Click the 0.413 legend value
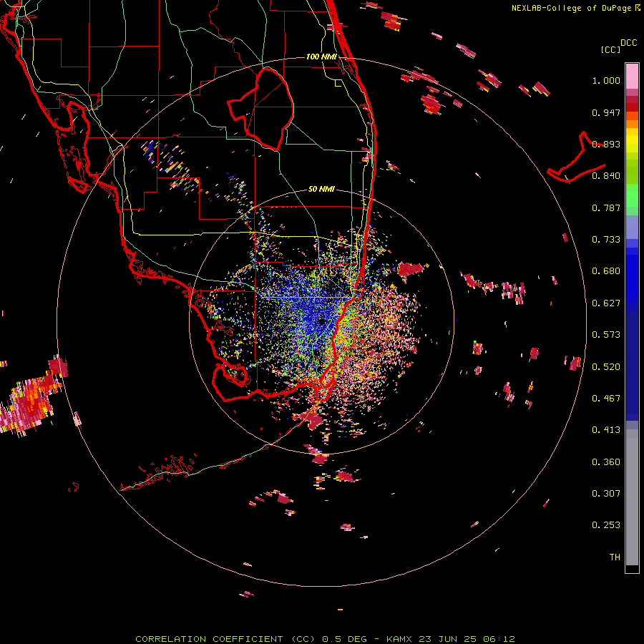Screen dimensions: 644x644 [x=606, y=430]
